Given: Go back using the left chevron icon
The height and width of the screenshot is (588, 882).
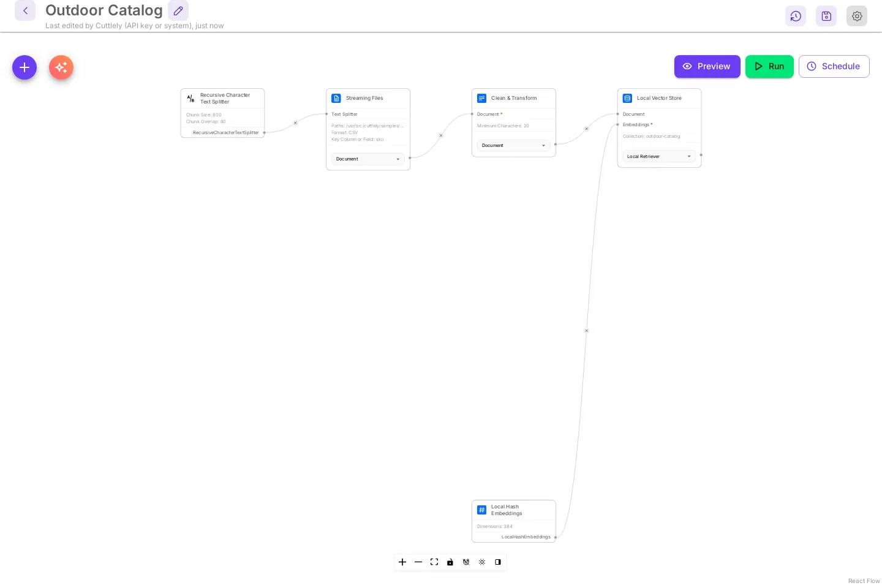Looking at the screenshot, I should (x=25, y=10).
